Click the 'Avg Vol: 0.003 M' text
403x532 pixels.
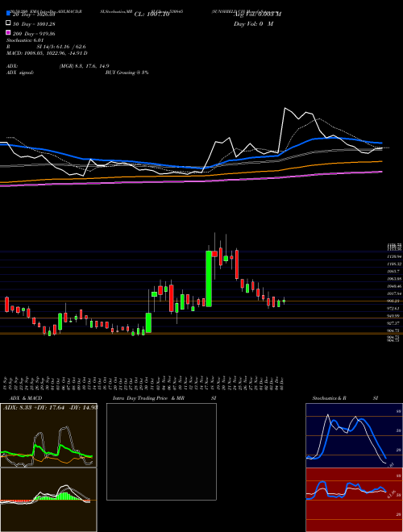(257, 15)
